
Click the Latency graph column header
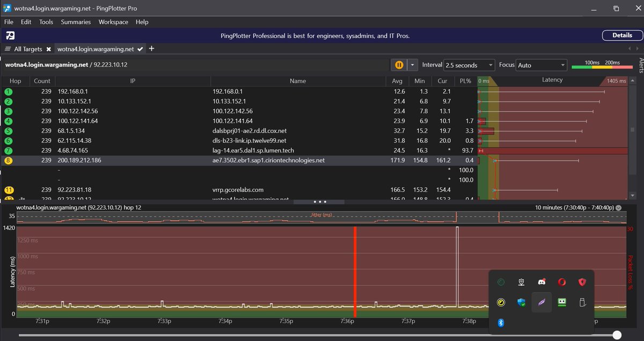[552, 81]
